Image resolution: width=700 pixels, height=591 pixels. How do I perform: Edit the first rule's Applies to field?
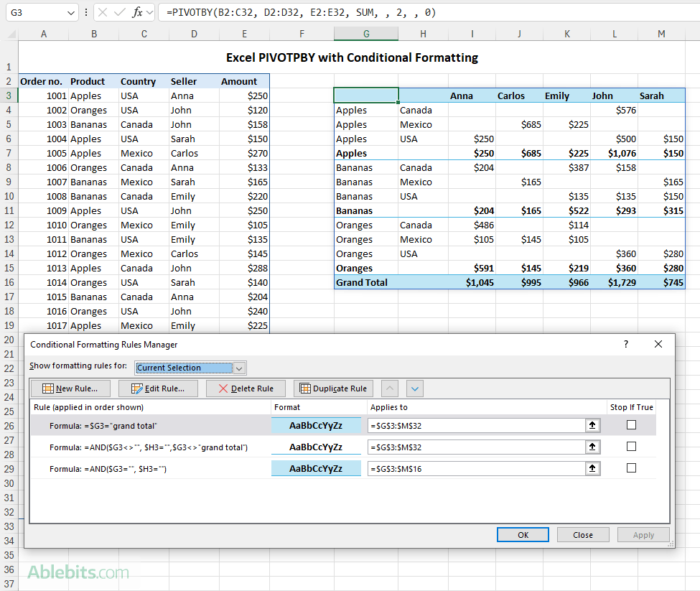476,425
